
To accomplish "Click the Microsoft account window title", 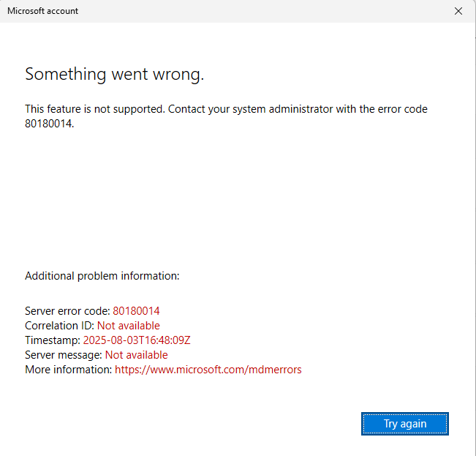I will [x=43, y=11].
